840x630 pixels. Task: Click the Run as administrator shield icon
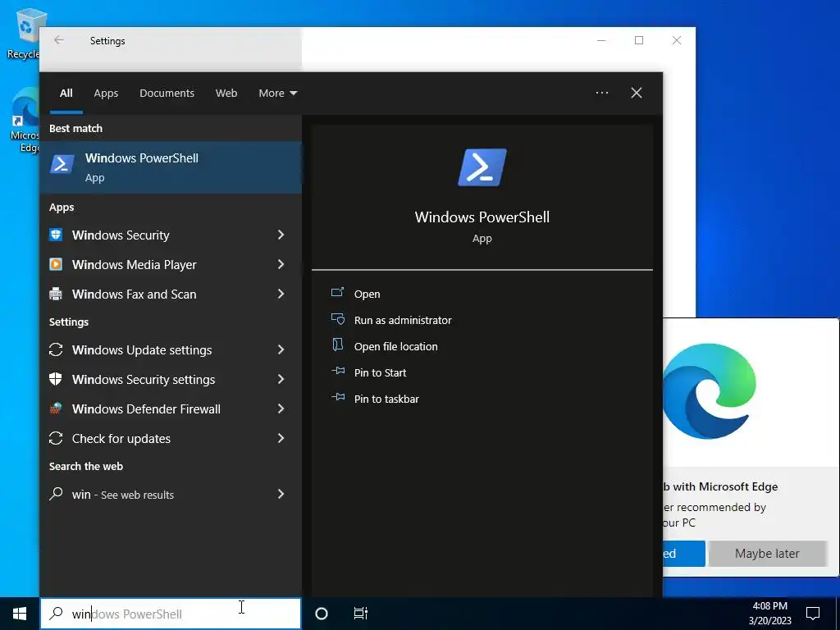pos(337,319)
